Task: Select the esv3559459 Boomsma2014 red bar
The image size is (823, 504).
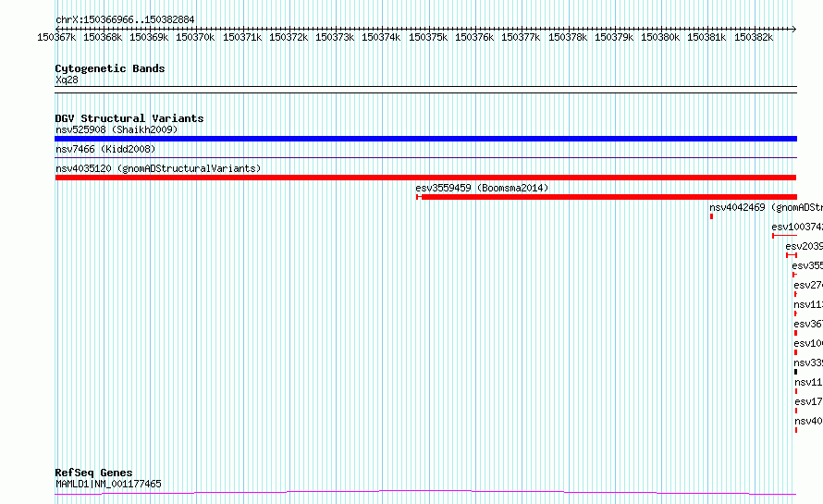Action: (607, 197)
